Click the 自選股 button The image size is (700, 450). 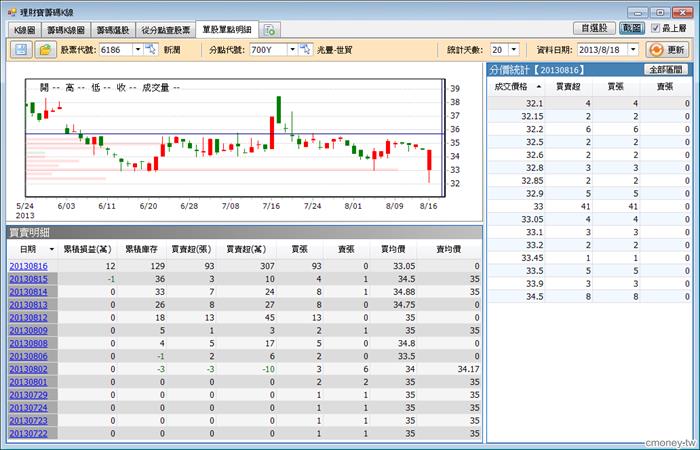tap(594, 28)
